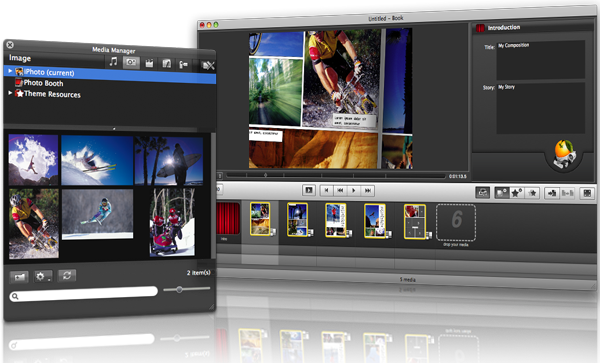
Task: Click the Media Manager vertical scrollbar
Action: 213,195
